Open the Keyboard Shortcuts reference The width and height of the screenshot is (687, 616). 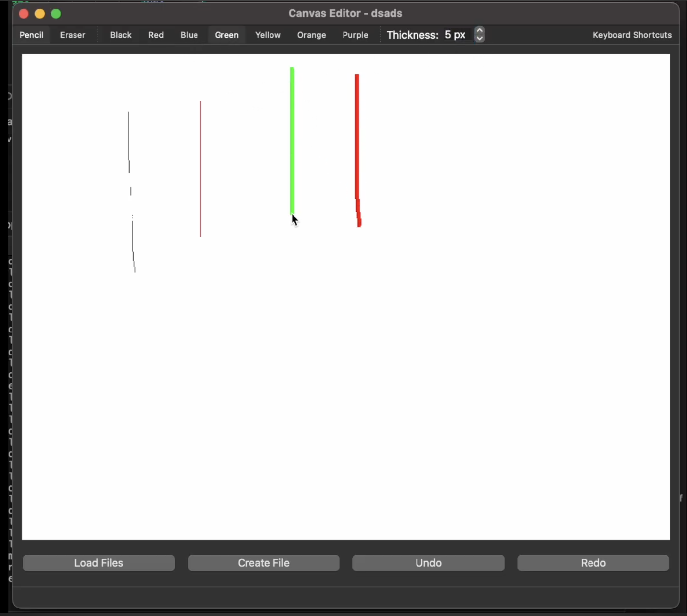point(632,35)
